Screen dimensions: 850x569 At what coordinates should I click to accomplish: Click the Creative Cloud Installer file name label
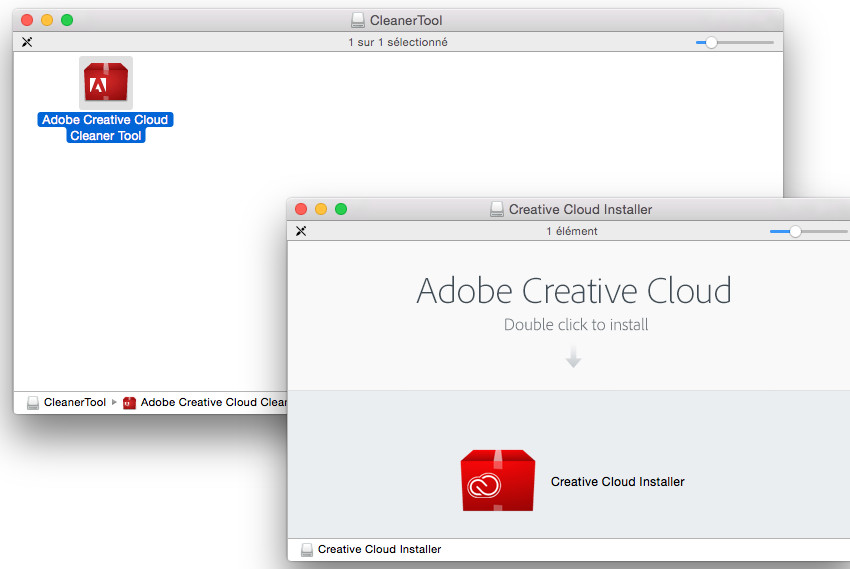point(617,481)
